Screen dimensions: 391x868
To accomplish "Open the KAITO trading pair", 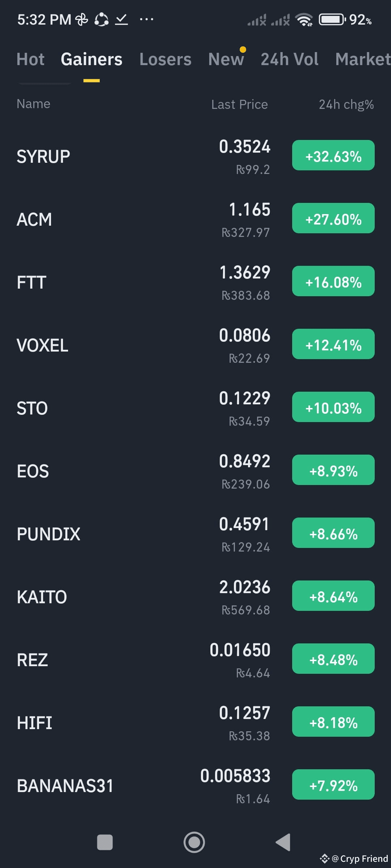I will point(195,597).
